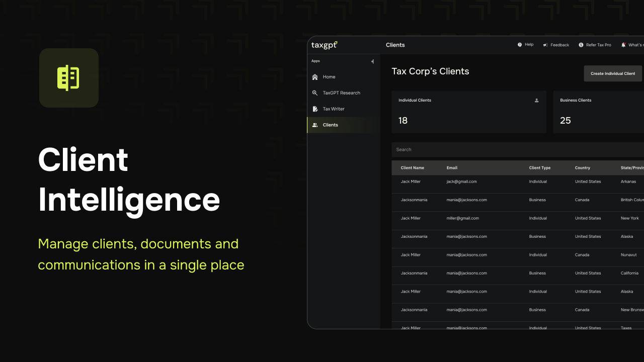
Task: Click the New Brunswick state cell
Action: (632, 310)
